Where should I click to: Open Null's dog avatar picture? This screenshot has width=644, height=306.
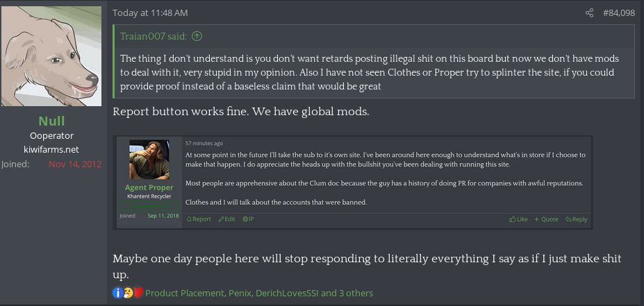coord(52,55)
